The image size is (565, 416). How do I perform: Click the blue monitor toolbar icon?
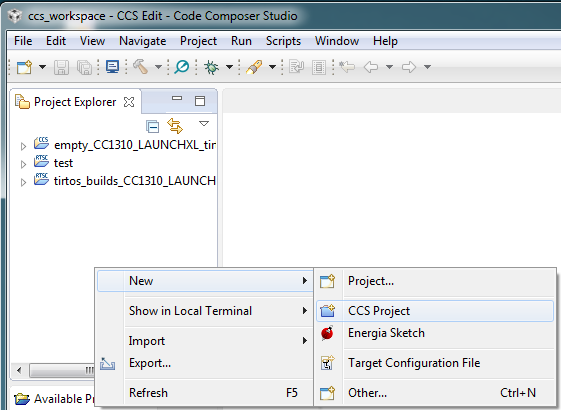[x=112, y=67]
